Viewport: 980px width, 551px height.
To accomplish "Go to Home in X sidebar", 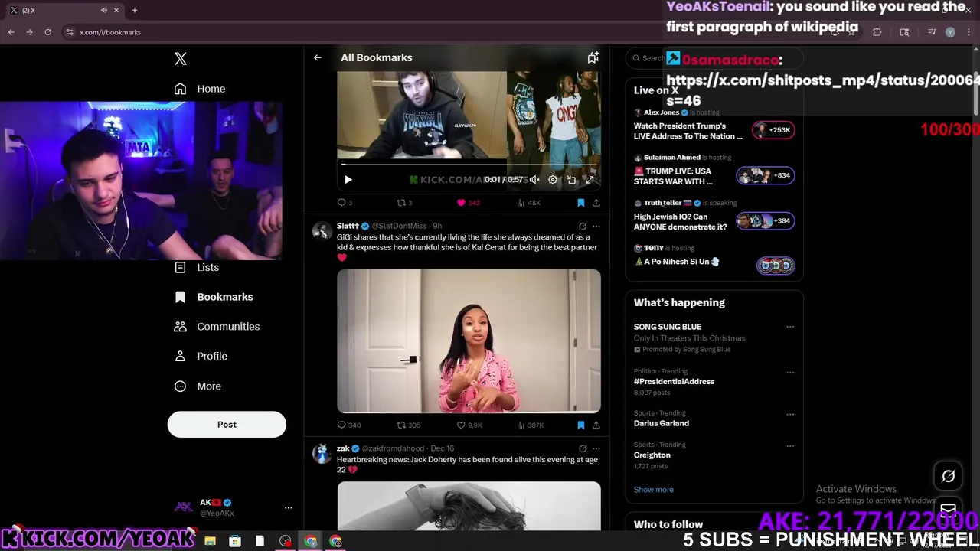I will tap(200, 89).
